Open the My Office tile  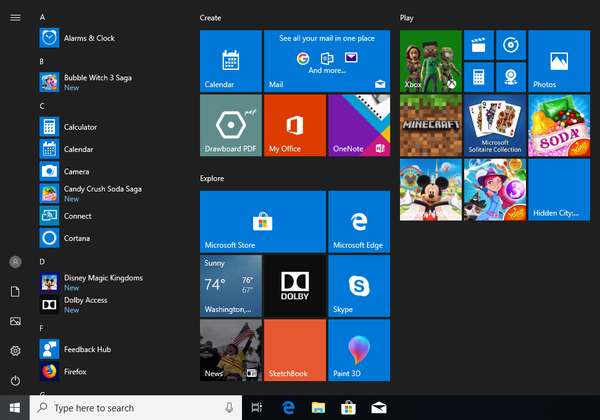[x=295, y=125]
